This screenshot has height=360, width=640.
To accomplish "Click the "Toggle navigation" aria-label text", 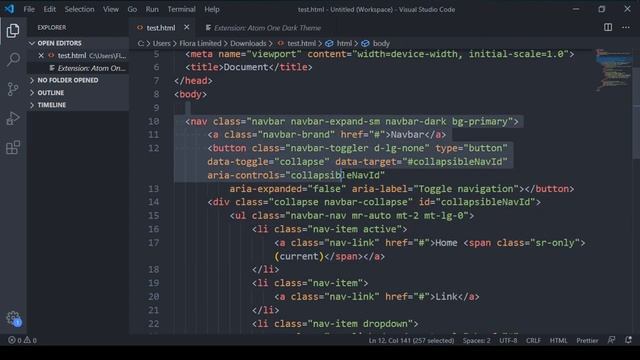I will [466, 189].
